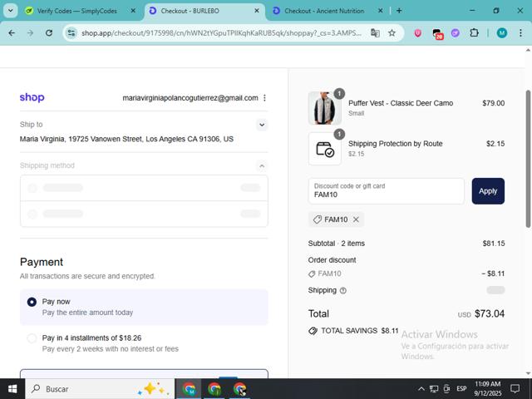Collapse the Shipping method section
532x399 pixels.
pos(262,166)
